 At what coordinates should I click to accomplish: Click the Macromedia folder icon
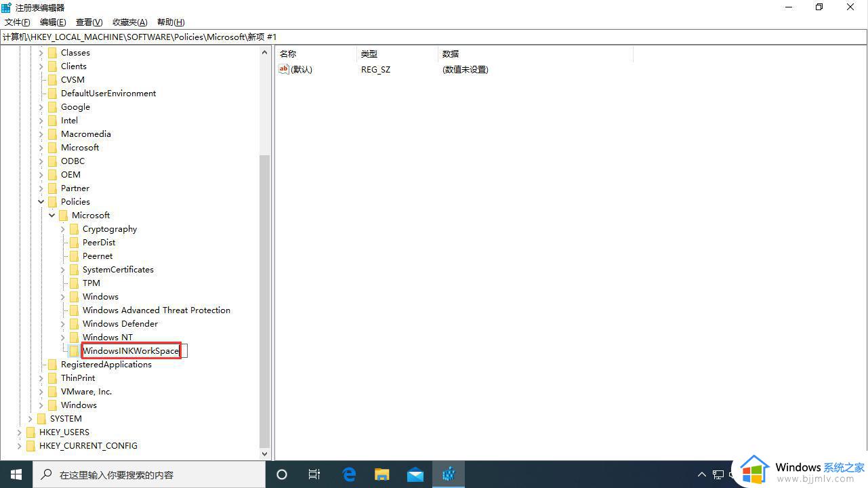click(x=52, y=134)
